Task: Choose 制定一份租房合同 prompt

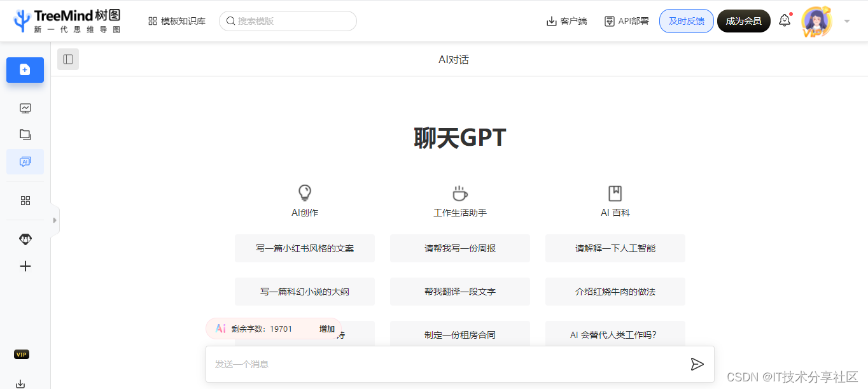Action: [x=460, y=334]
